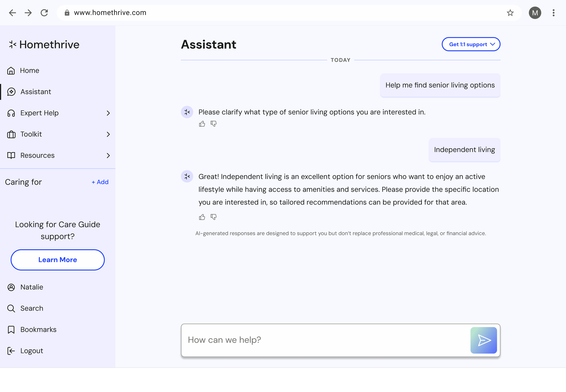Expand the Resources section

pos(108,155)
